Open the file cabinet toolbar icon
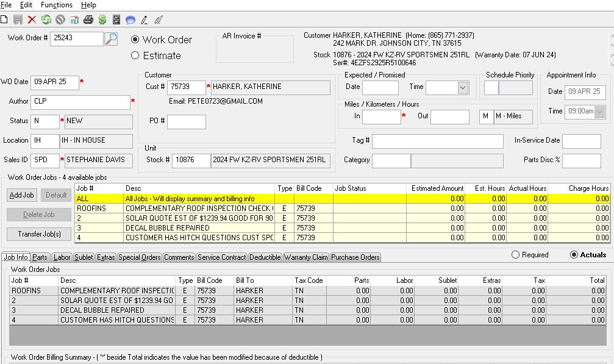The image size is (614, 364). click(116, 20)
